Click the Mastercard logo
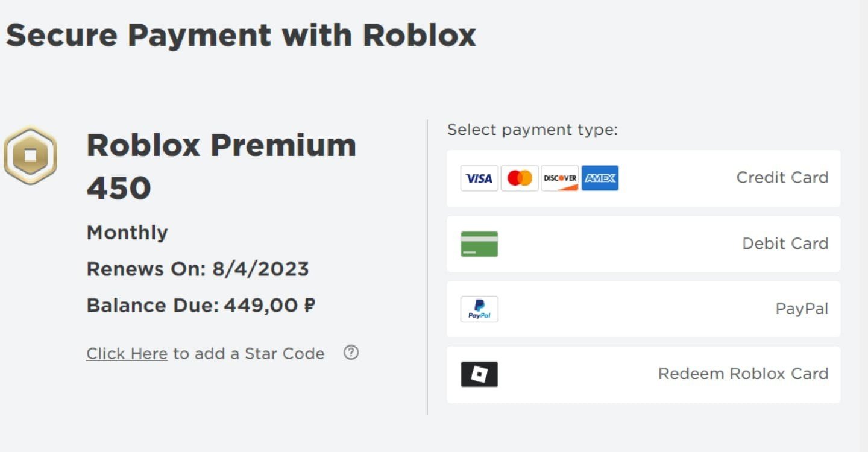This screenshot has height=452, width=868. (x=520, y=178)
